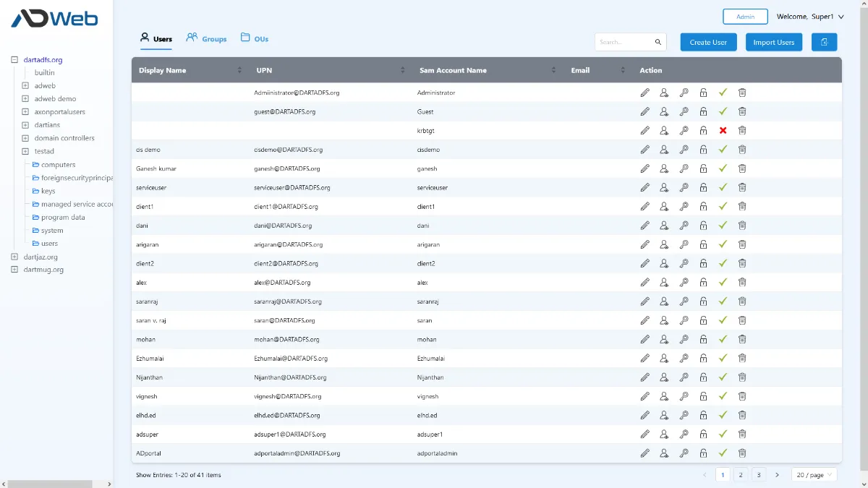Click the Import Users button
868x488 pixels.
point(774,42)
